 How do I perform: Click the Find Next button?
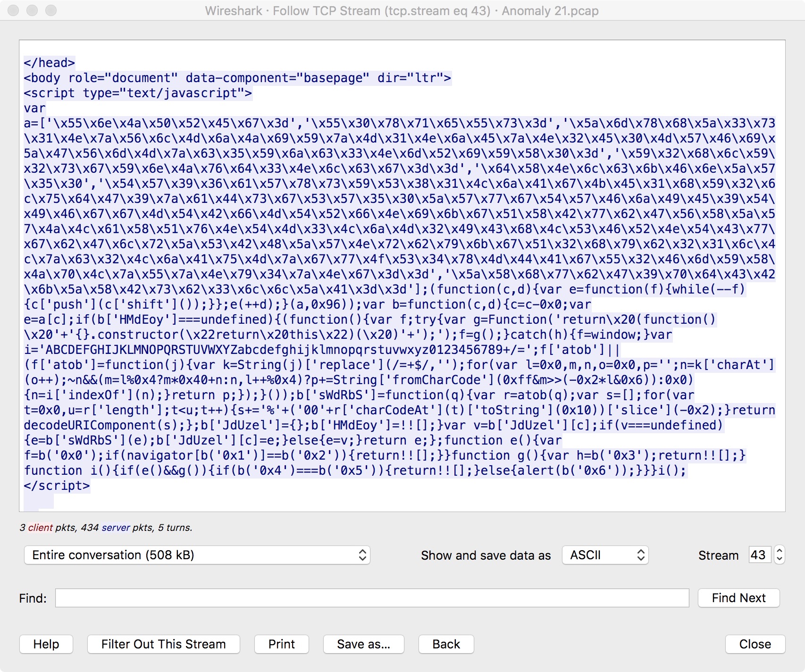pos(738,598)
